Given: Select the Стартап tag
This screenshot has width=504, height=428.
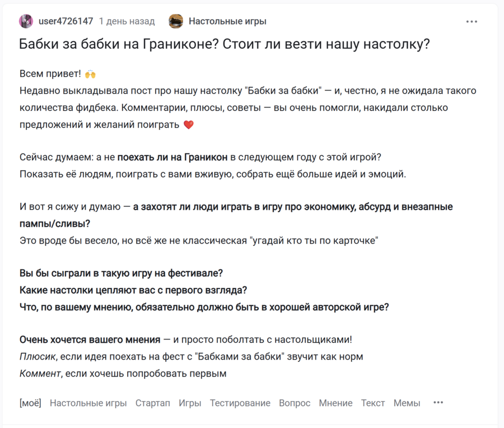Looking at the screenshot, I should (152, 403).
